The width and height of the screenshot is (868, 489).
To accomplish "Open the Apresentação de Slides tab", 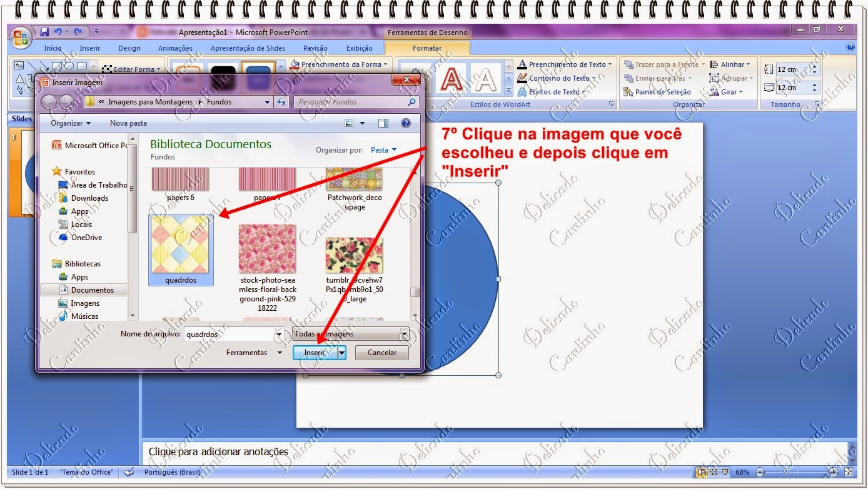I will (248, 48).
